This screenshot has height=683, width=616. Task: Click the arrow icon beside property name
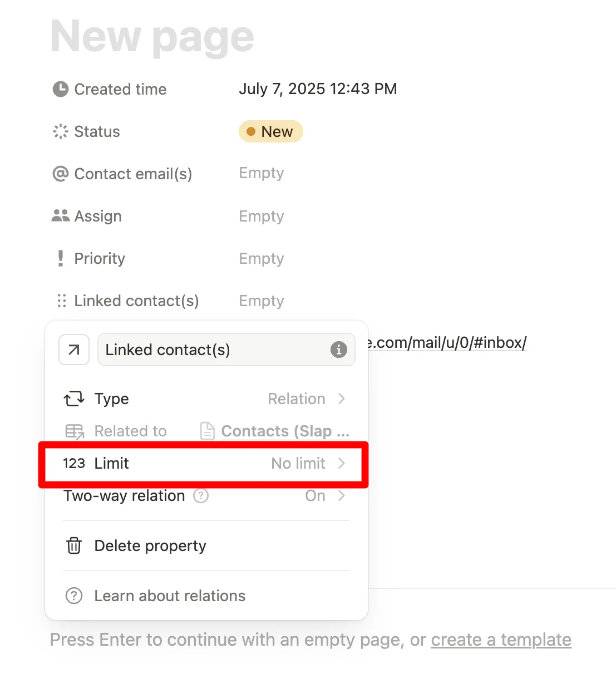pyautogui.click(x=74, y=350)
